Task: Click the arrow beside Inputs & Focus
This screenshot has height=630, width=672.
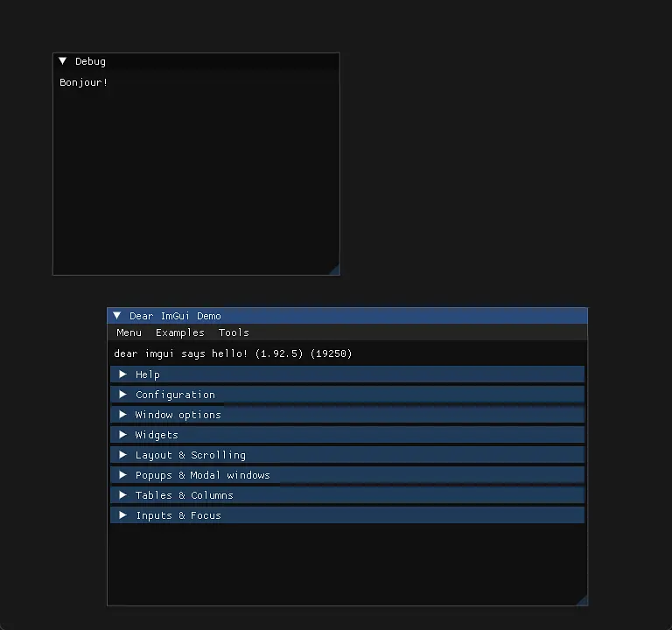Action: [123, 515]
